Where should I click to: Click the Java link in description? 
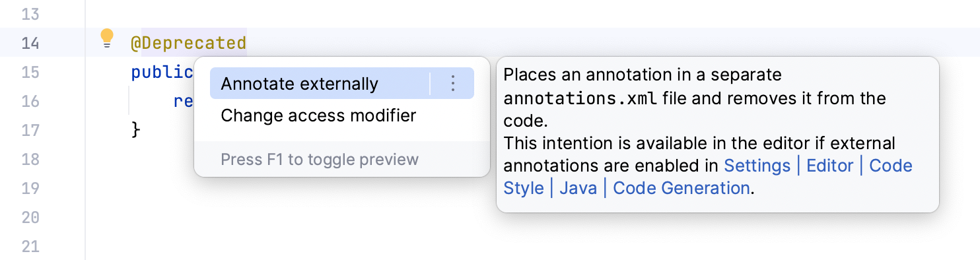tap(578, 188)
